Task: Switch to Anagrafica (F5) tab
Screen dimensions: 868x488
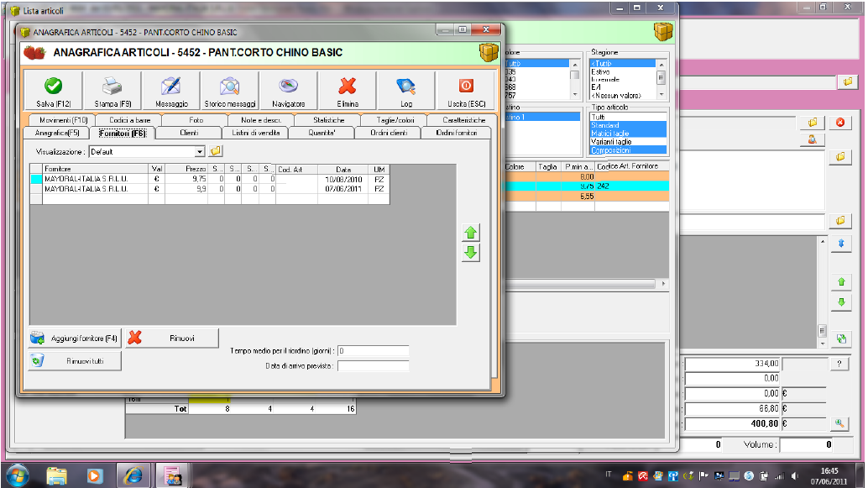Action: [56, 133]
